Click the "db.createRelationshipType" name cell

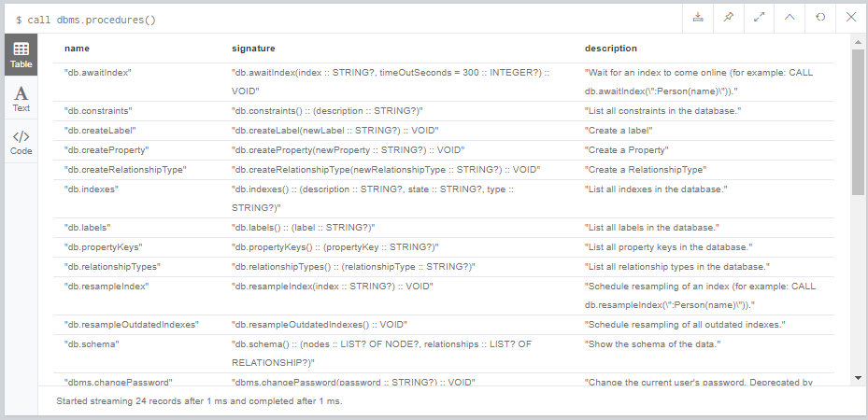click(125, 170)
